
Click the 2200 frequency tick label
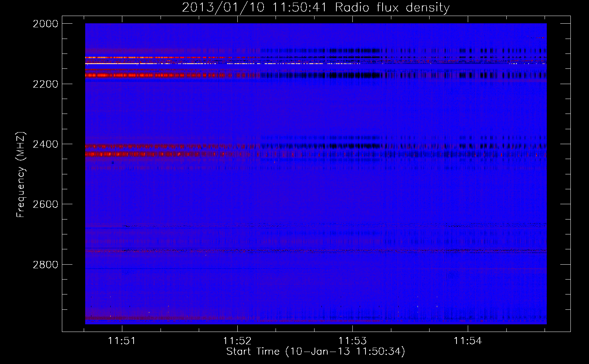[x=46, y=84]
